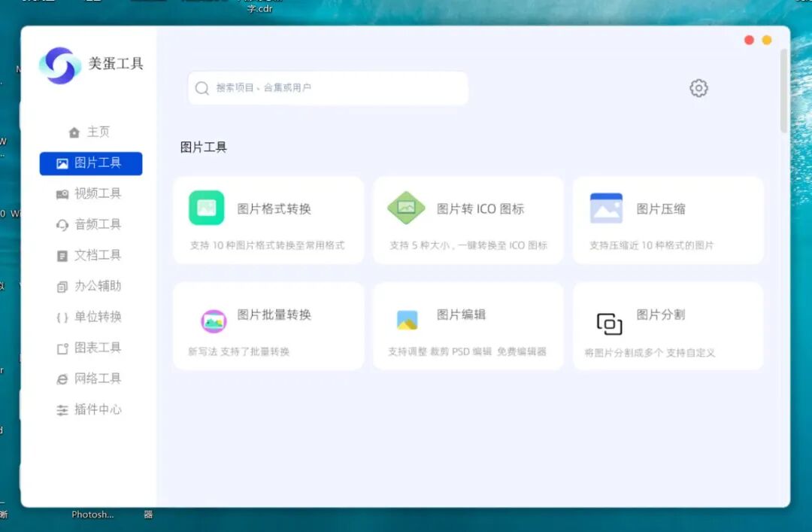This screenshot has height=532, width=812.
Task: Go to 主页 in sidebar
Action: coord(91,132)
